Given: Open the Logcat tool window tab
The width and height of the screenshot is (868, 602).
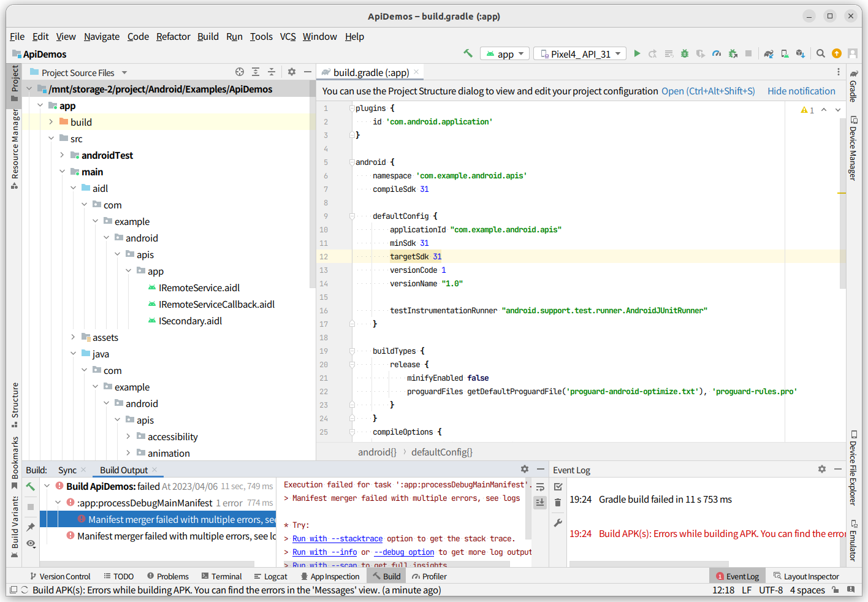Looking at the screenshot, I should tap(270, 576).
